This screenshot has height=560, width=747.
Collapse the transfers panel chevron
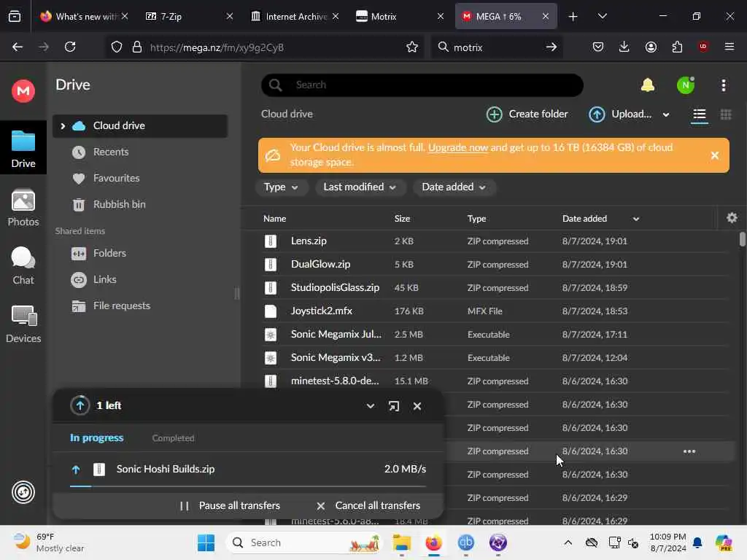pos(370,406)
